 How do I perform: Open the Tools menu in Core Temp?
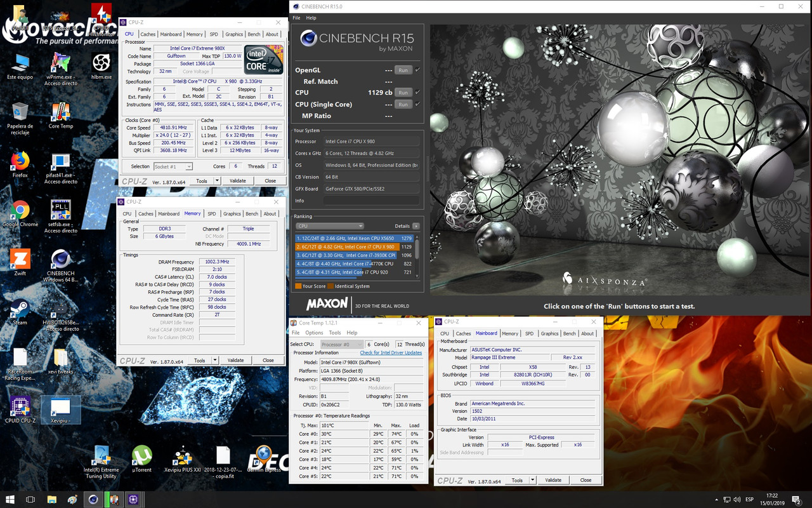click(x=335, y=333)
